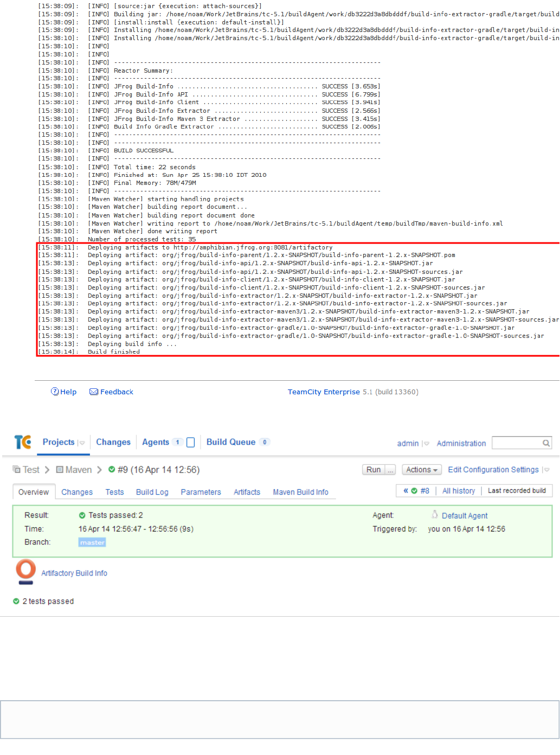The width and height of the screenshot is (560, 755).
Task: Click the TeamCity logo icon
Action: point(23,442)
